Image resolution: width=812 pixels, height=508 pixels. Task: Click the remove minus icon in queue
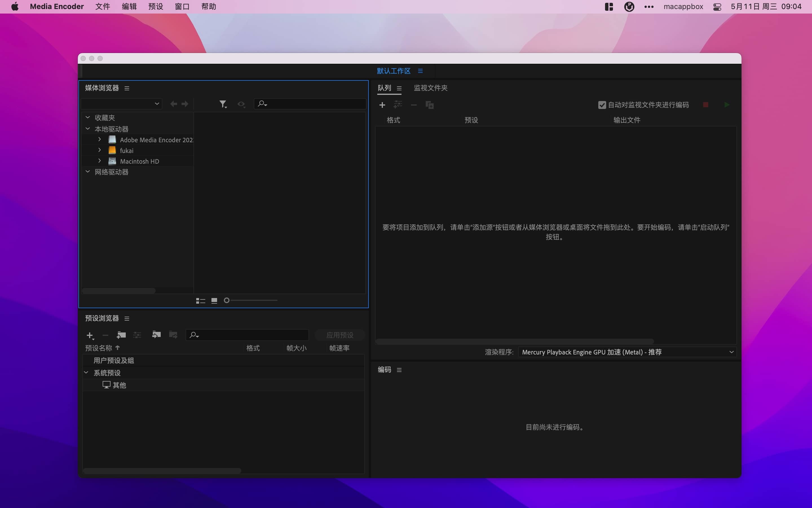pyautogui.click(x=414, y=105)
